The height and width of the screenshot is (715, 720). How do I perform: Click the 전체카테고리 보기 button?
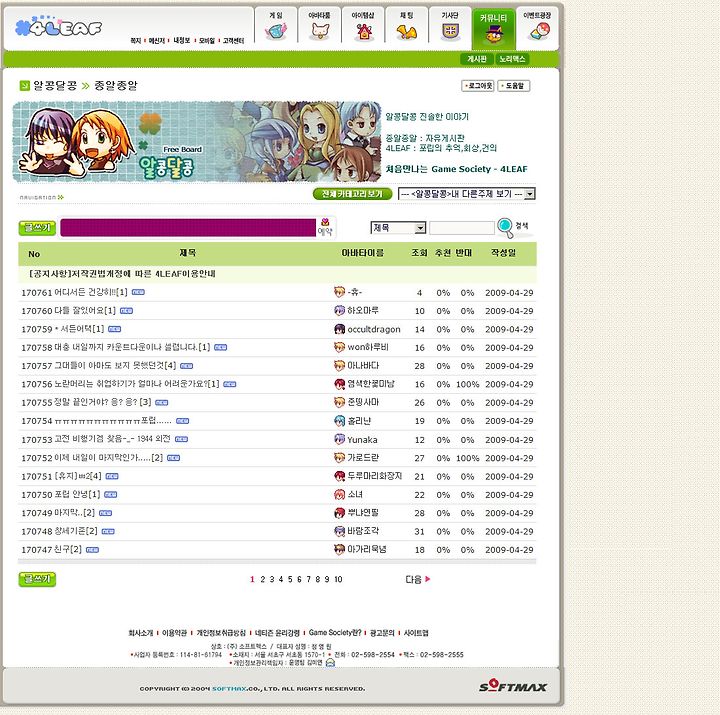[x=352, y=194]
